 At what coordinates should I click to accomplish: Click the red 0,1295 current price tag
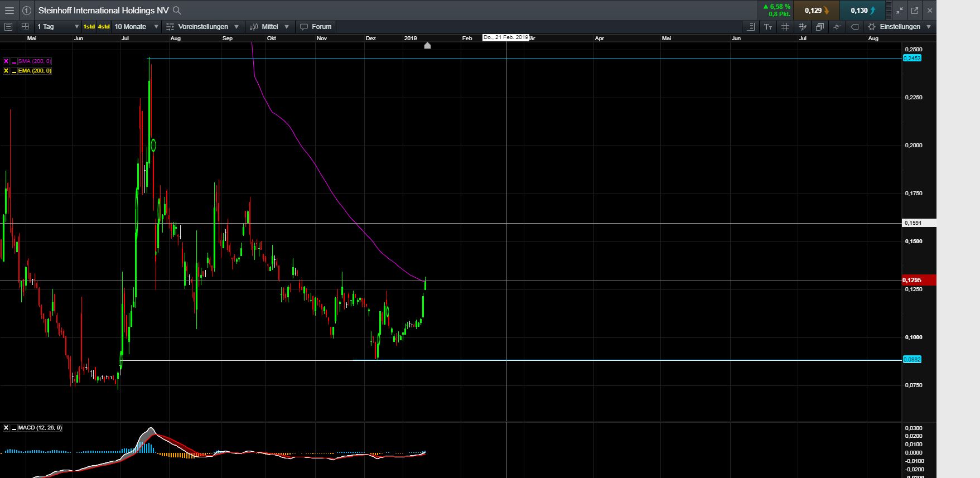click(919, 281)
